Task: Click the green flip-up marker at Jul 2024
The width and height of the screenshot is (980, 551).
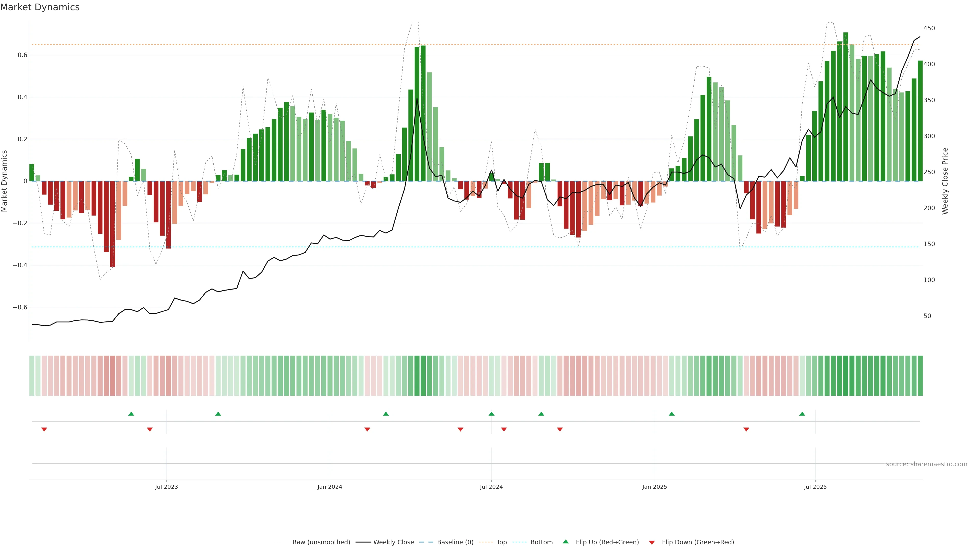Action: click(x=492, y=414)
